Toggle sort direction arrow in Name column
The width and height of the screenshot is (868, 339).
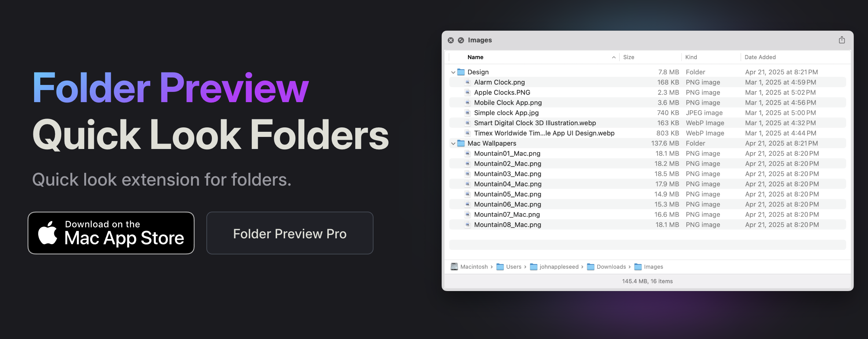(614, 57)
